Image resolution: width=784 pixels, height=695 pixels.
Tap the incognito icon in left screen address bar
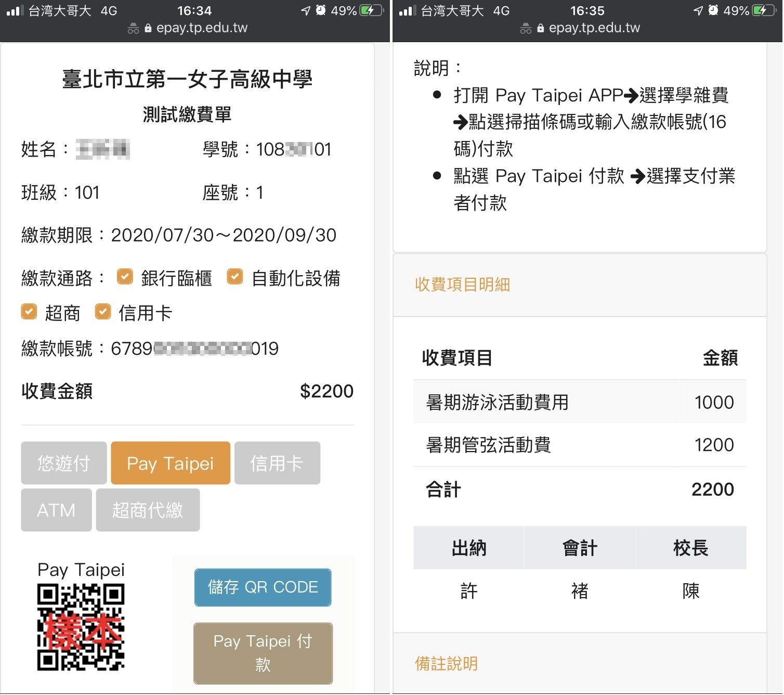coord(134,29)
